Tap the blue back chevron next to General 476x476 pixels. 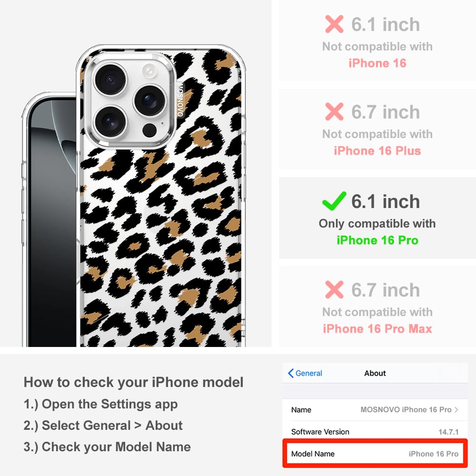click(290, 373)
